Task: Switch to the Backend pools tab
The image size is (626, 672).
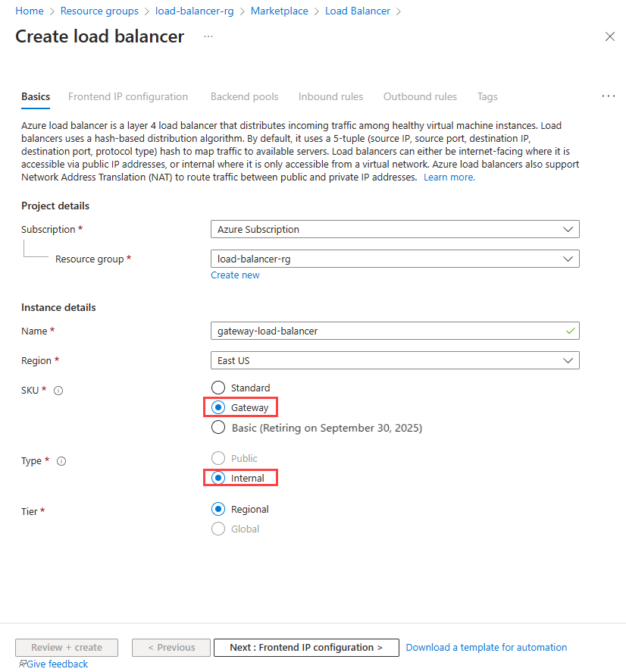Action: (244, 96)
